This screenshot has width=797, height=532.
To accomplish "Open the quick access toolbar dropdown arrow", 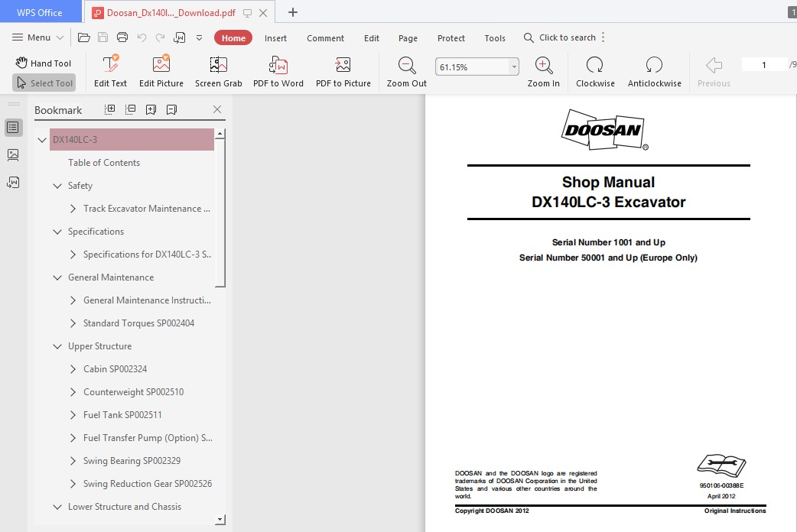I will pyautogui.click(x=199, y=37).
